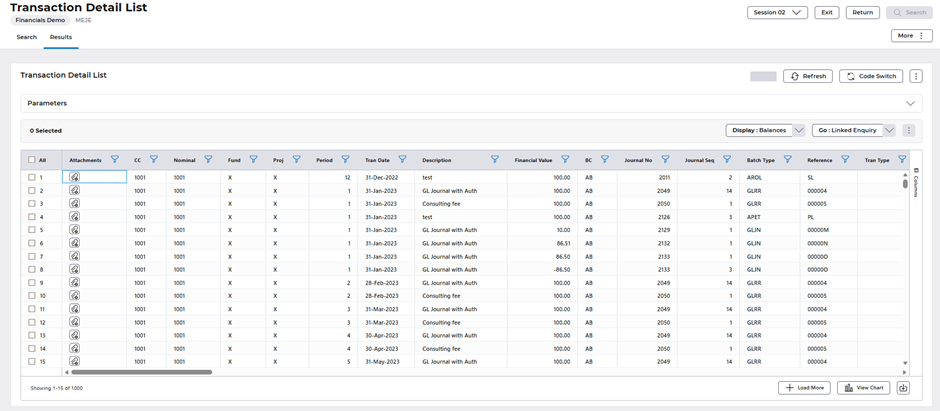Select checkbox for row 1
940x411 pixels.
pos(32,177)
